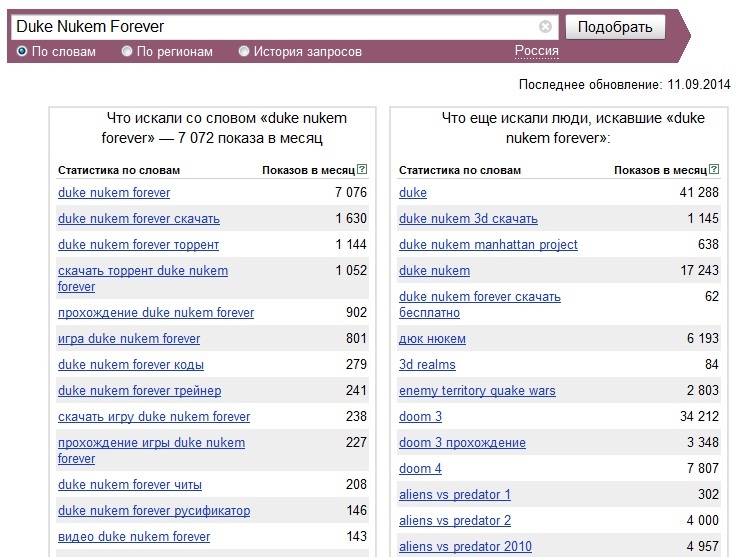Open скачать игру duke nukem forever link
The width and height of the screenshot is (737, 557).
[154, 416]
